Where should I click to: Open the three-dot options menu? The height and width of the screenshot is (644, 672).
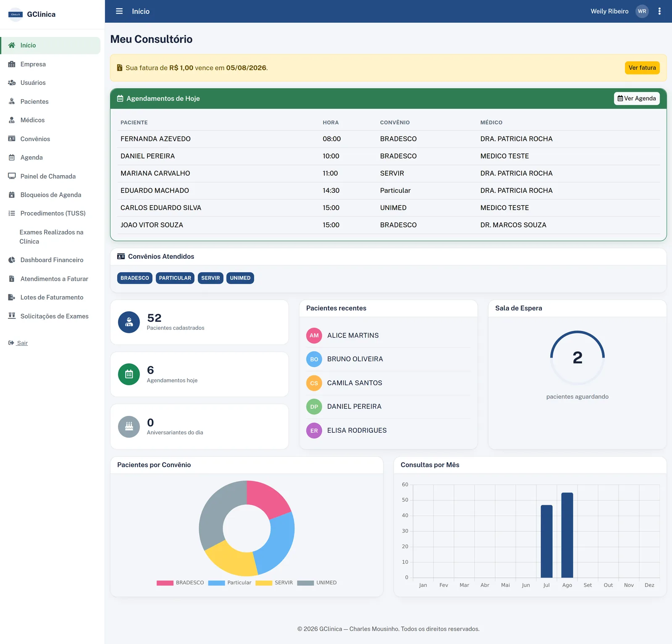(659, 11)
